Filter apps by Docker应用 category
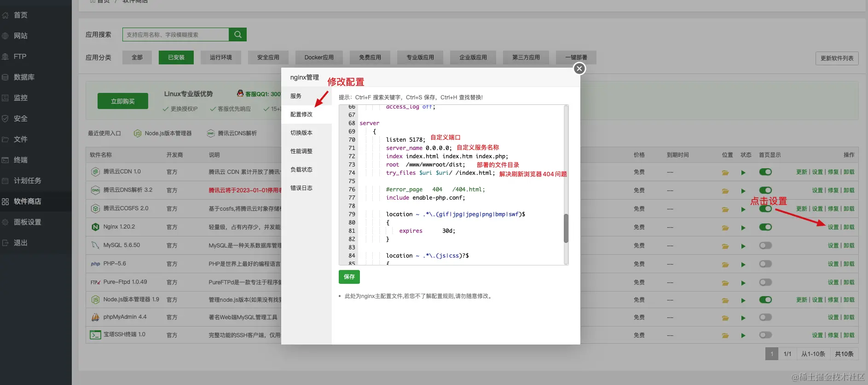Viewport: 868px width, 385px height. tap(319, 57)
